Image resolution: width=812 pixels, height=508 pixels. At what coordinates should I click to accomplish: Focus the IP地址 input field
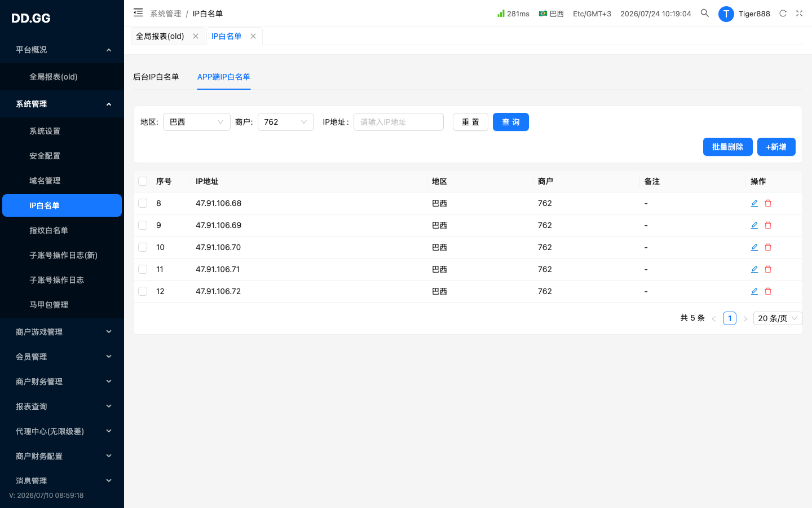pos(399,122)
